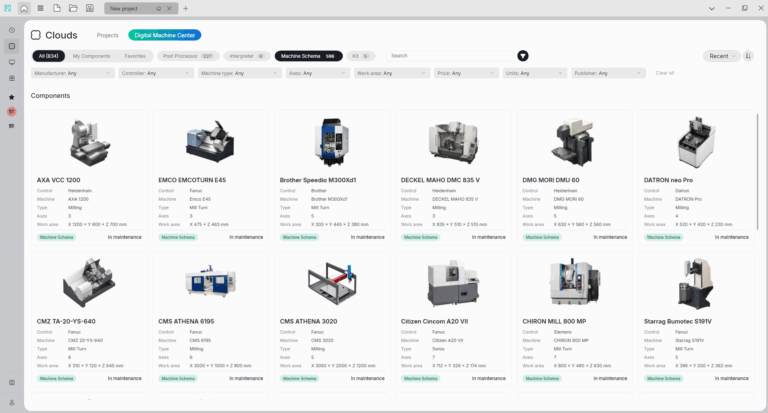This screenshot has height=413, width=768.
Task: Close the New project tab
Action: [x=169, y=8]
